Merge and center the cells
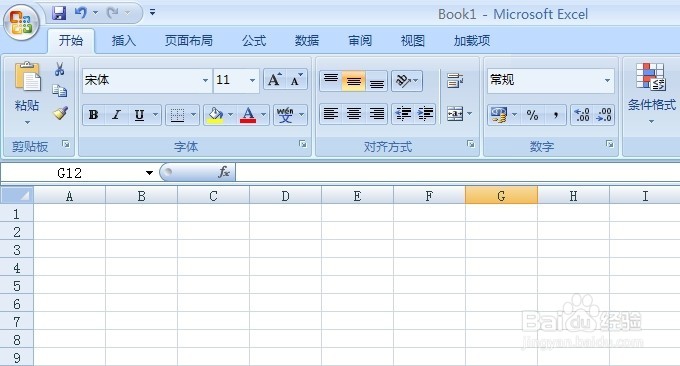 pyautogui.click(x=455, y=114)
